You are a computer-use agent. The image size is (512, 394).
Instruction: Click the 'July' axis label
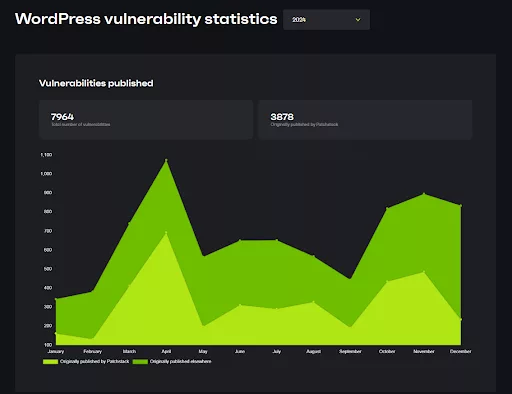[277, 351]
